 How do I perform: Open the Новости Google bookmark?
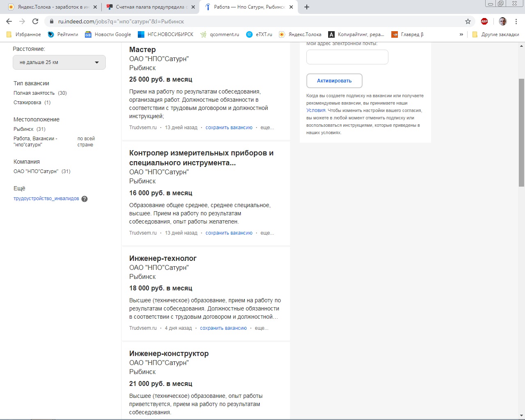[x=108, y=34]
